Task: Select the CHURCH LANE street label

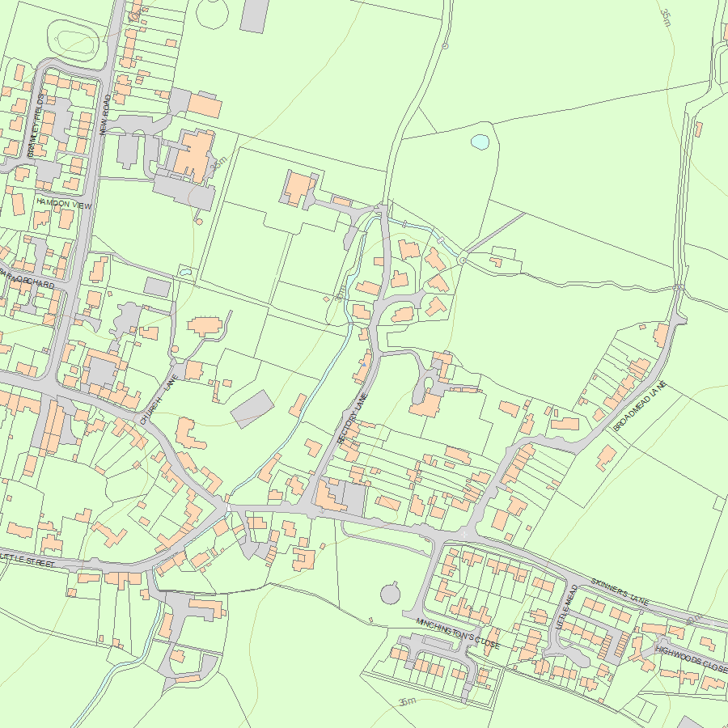Action: pos(159,400)
